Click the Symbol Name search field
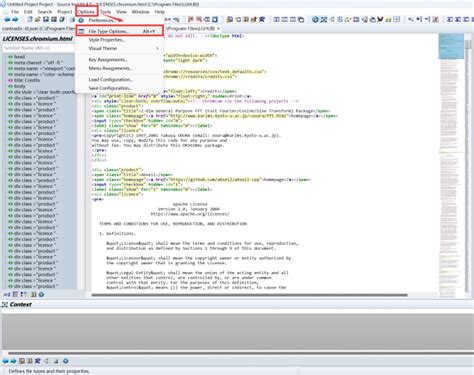Screen dimensions: 474x375 38,48
